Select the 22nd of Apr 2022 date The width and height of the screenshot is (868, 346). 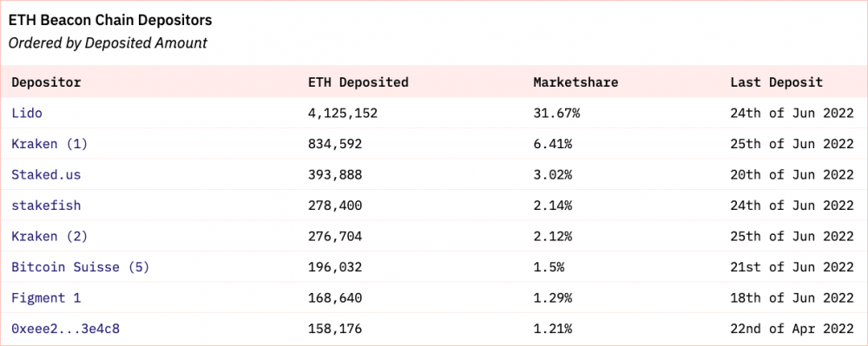pos(792,330)
